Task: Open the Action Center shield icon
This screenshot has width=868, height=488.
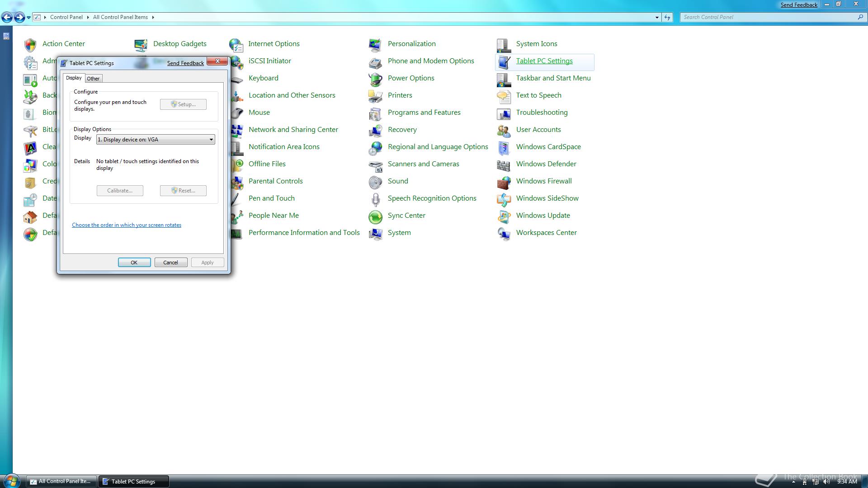Action: pos(30,45)
